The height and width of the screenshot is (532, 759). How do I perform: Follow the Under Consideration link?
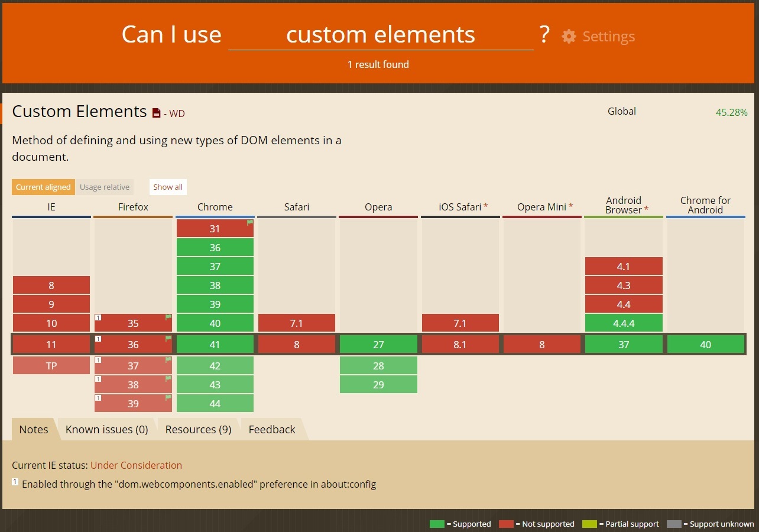136,465
